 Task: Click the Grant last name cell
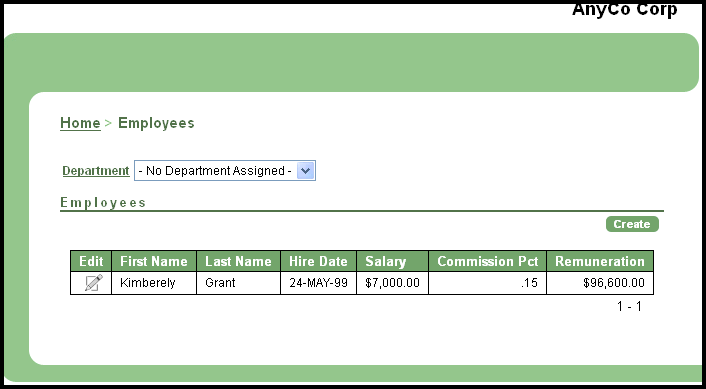pos(238,283)
